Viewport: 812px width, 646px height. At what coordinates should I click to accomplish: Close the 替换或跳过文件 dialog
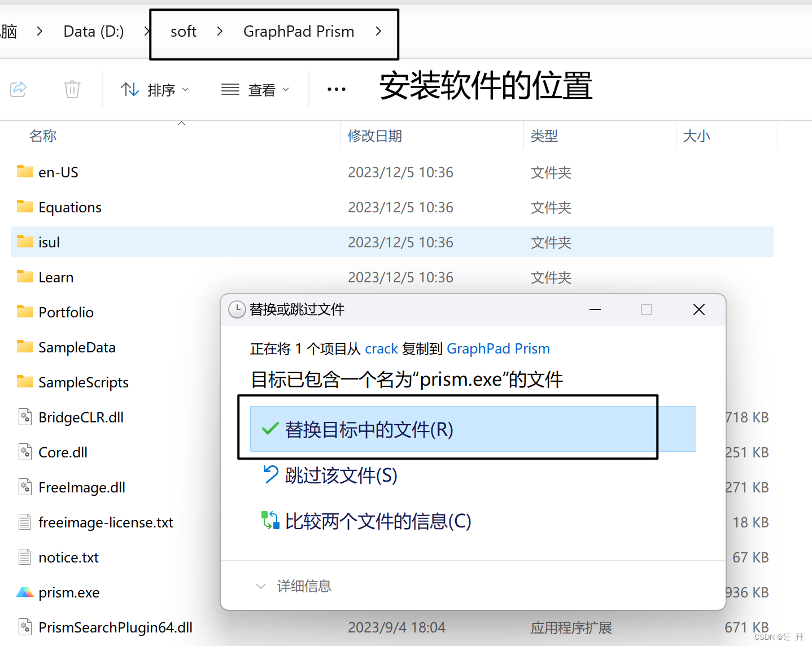tap(699, 309)
